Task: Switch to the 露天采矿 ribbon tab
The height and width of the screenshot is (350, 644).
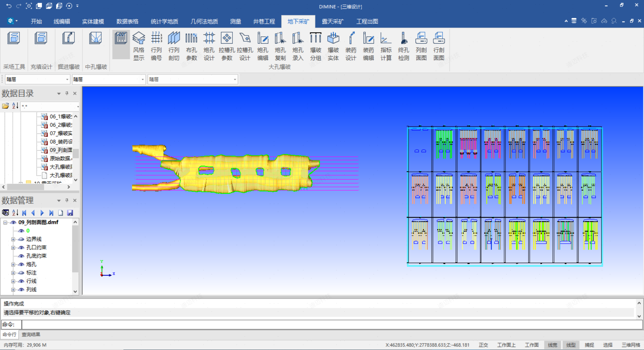Action: click(x=332, y=21)
